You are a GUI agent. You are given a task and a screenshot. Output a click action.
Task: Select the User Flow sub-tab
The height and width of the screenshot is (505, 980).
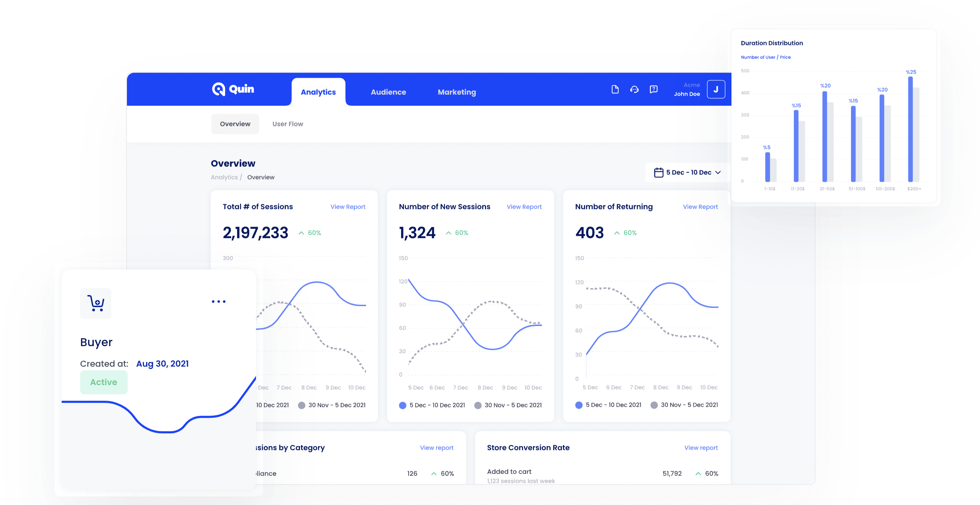[x=288, y=124]
